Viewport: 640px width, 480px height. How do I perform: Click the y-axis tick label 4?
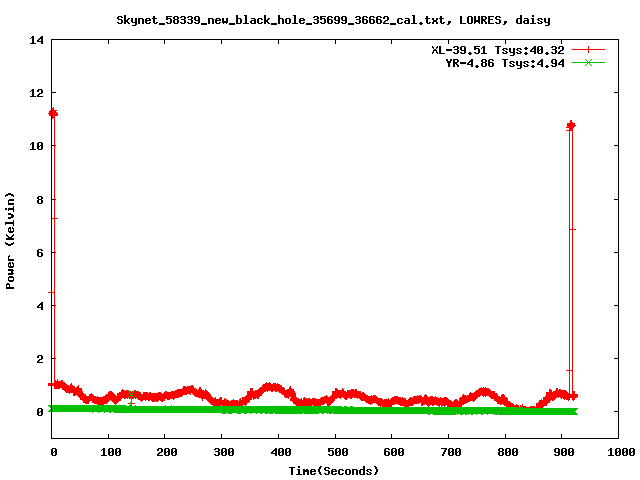tap(40, 306)
